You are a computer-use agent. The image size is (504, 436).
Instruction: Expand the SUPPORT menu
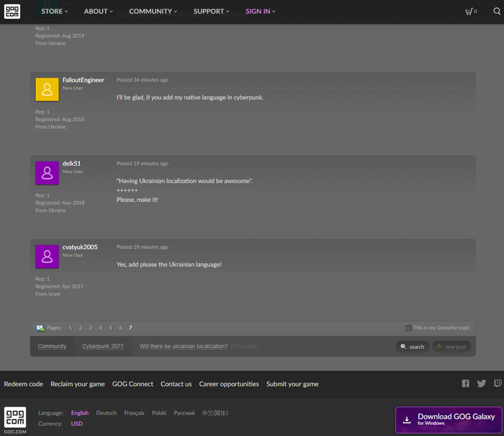tap(211, 12)
